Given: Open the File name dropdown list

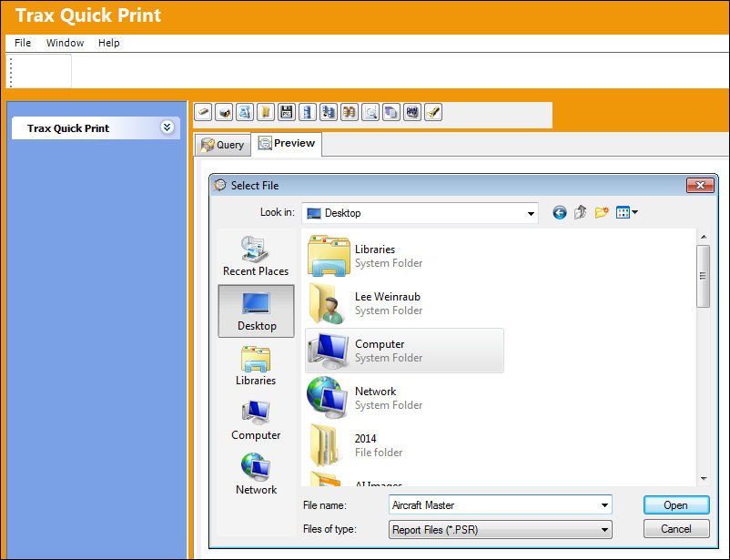Looking at the screenshot, I should [604, 505].
